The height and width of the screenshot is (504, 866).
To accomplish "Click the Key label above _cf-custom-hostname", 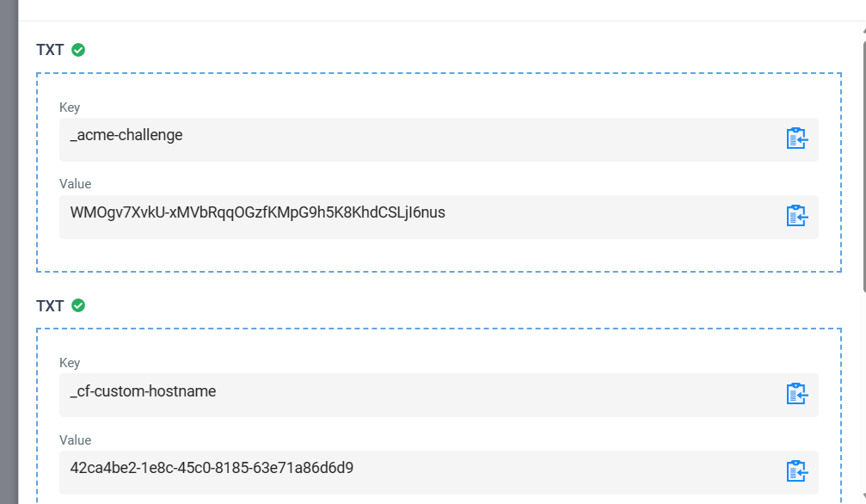I will click(70, 363).
